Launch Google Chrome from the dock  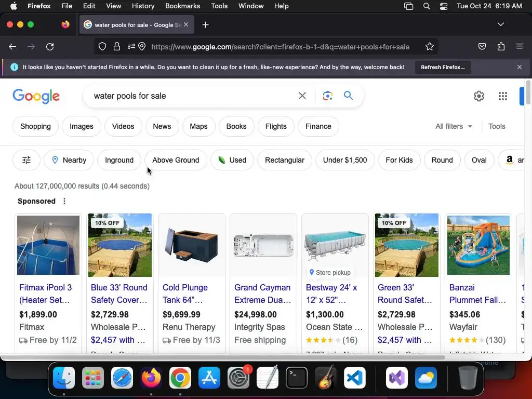pos(180,378)
